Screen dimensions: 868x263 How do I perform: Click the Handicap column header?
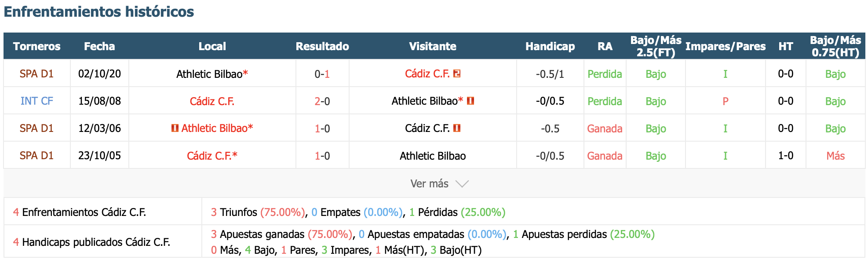tap(550, 46)
